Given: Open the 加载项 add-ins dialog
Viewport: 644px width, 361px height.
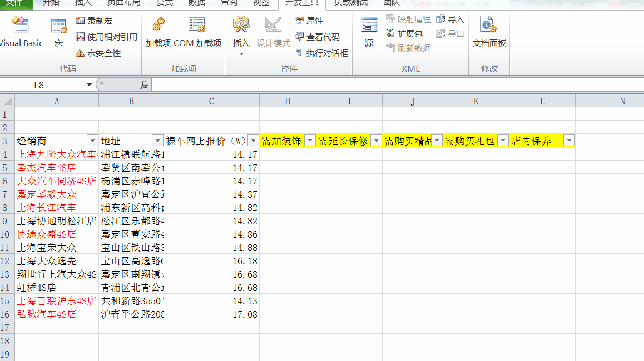Looking at the screenshot, I should pyautogui.click(x=158, y=32).
